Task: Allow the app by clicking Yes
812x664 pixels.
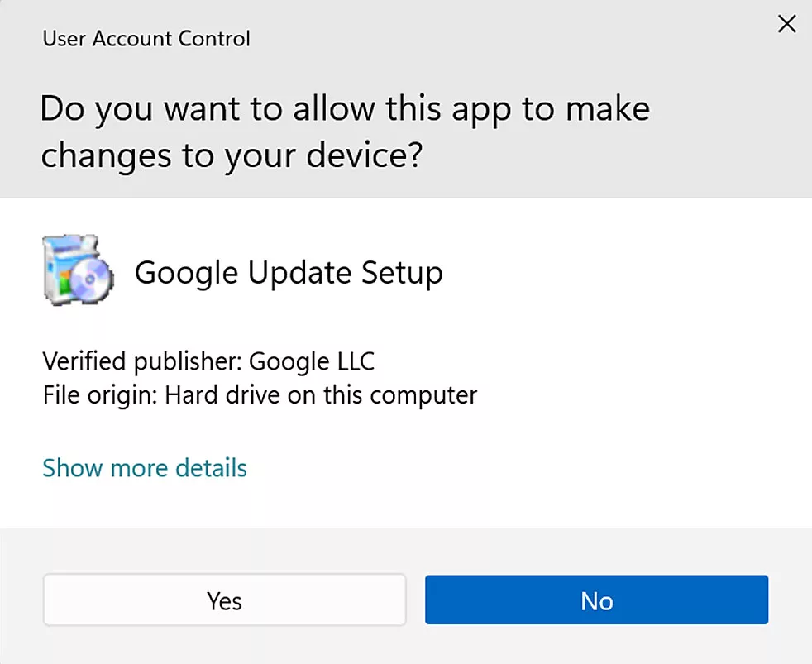Action: pyautogui.click(x=223, y=600)
